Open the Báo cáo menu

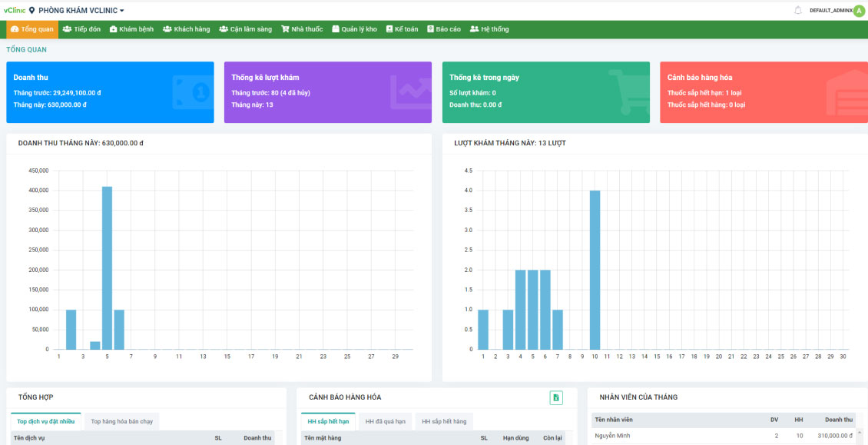(x=444, y=29)
